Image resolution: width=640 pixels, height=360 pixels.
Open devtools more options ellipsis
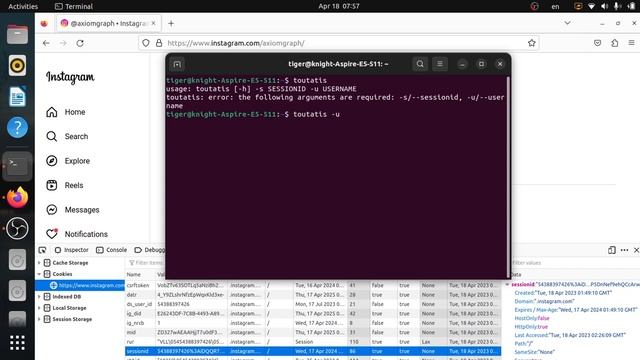pos(624,250)
